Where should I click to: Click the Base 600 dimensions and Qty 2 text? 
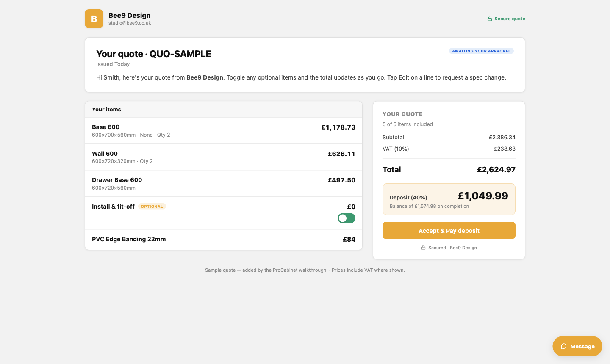(x=131, y=135)
